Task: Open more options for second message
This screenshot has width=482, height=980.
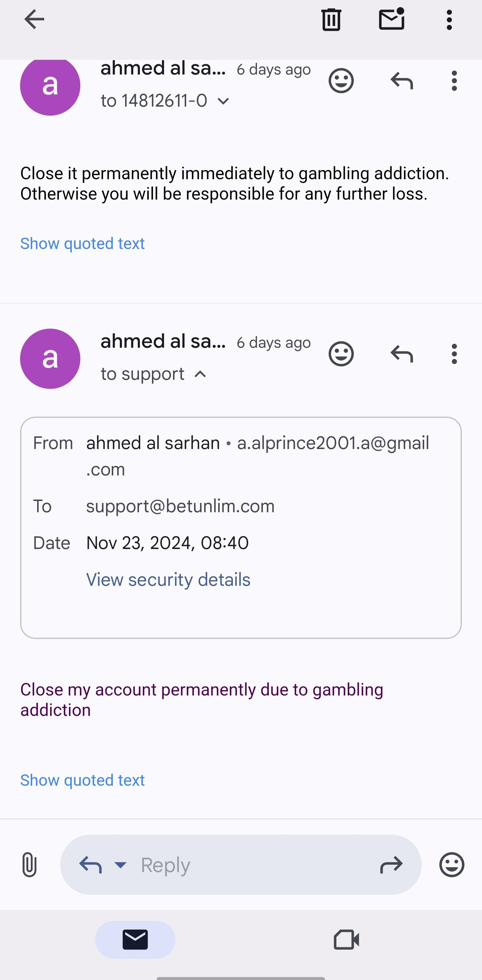Action: point(454,354)
